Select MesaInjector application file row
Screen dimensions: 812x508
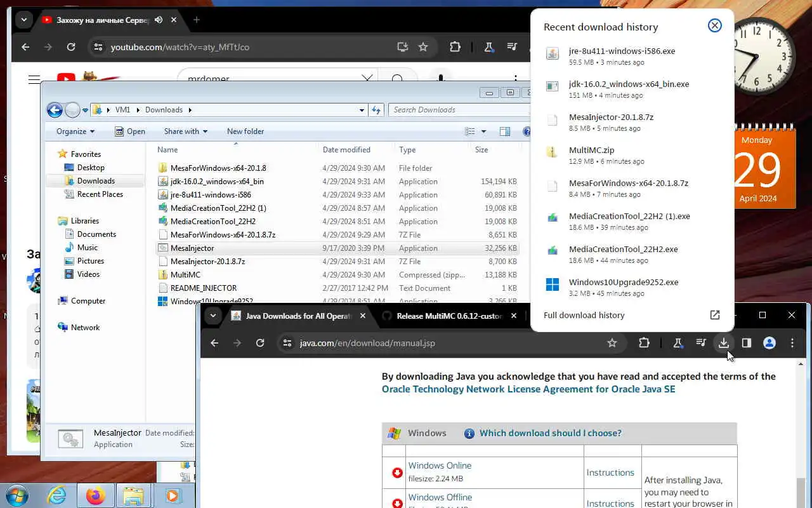(x=337, y=248)
